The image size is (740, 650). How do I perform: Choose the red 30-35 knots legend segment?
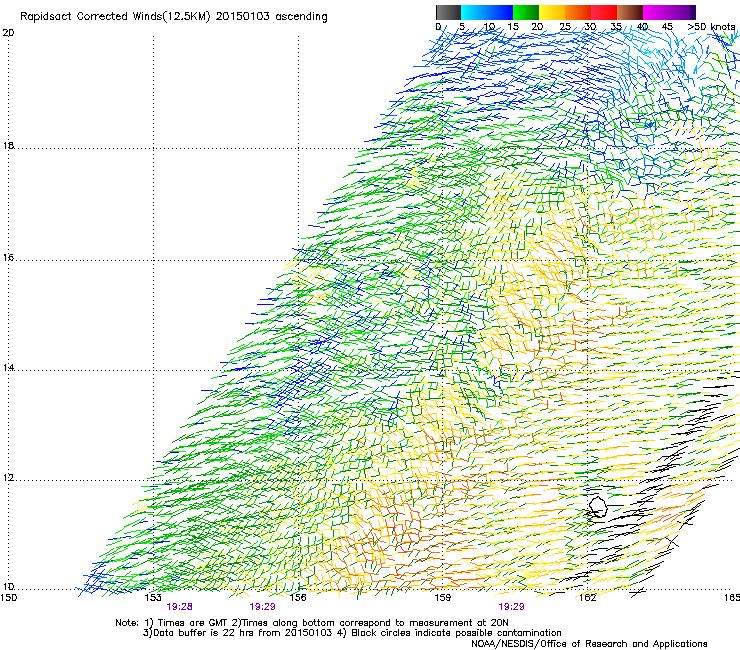point(604,12)
